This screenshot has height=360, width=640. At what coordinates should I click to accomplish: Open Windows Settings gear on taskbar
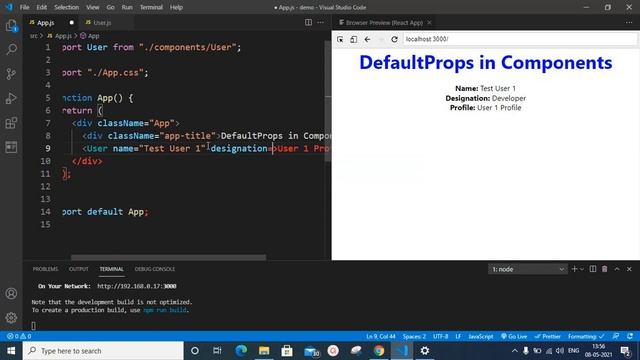coord(424,351)
